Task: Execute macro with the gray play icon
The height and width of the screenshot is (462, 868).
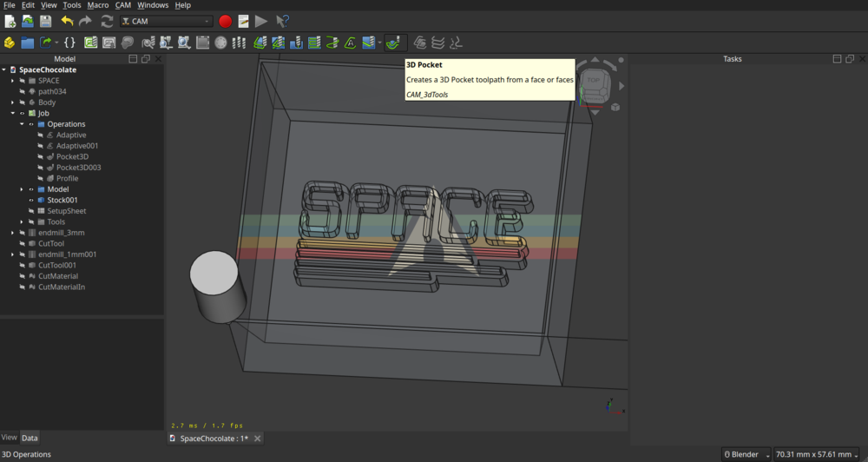Action: point(261,21)
